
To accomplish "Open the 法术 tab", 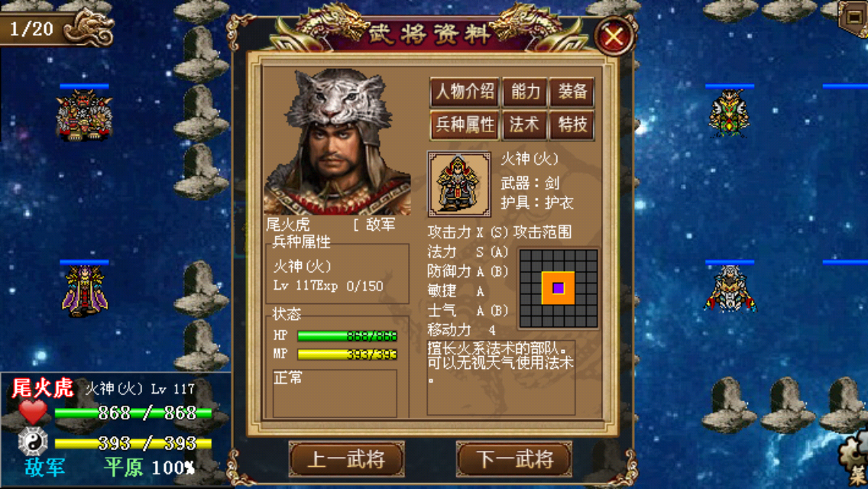I will [525, 125].
